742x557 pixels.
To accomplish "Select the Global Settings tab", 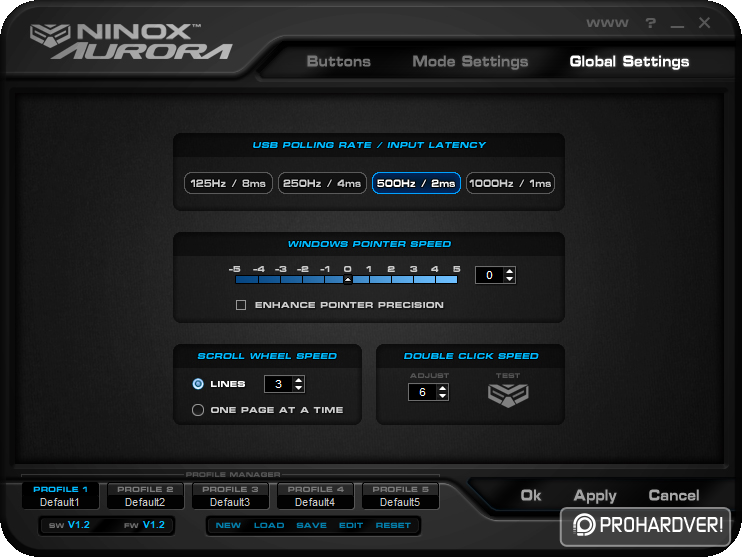I will [x=629, y=62].
